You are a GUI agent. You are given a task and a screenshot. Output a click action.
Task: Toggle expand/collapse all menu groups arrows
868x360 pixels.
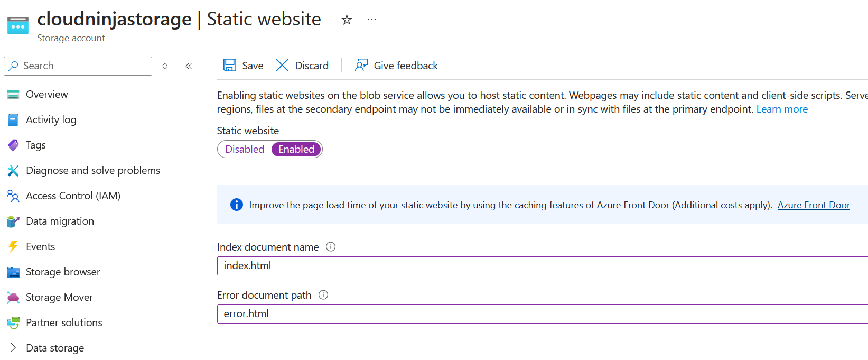(165, 66)
